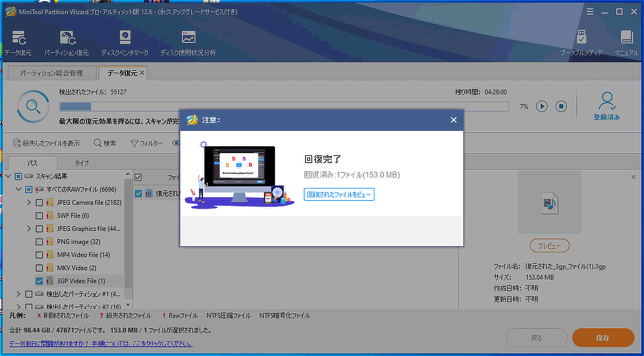Viewport: 644px width, 356px height.
Task: Toggle the スキャン結果 checkbox
Action: coord(18,177)
